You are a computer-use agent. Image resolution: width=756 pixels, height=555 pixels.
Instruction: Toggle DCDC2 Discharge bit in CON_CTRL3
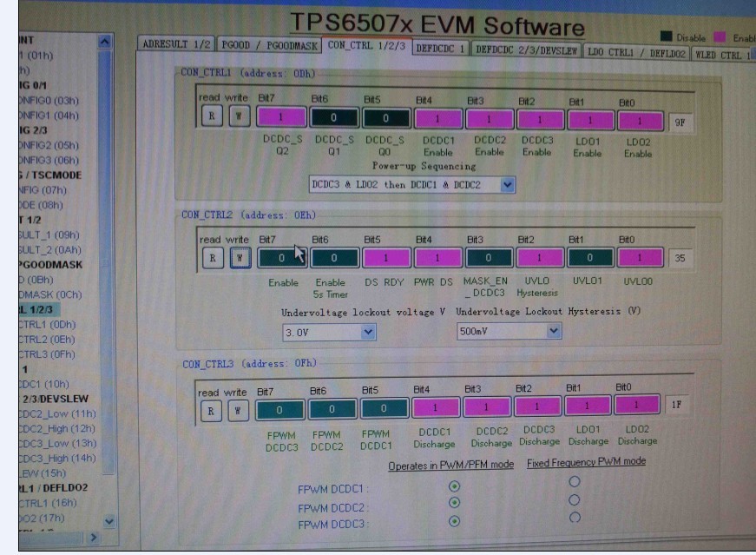tap(486, 406)
